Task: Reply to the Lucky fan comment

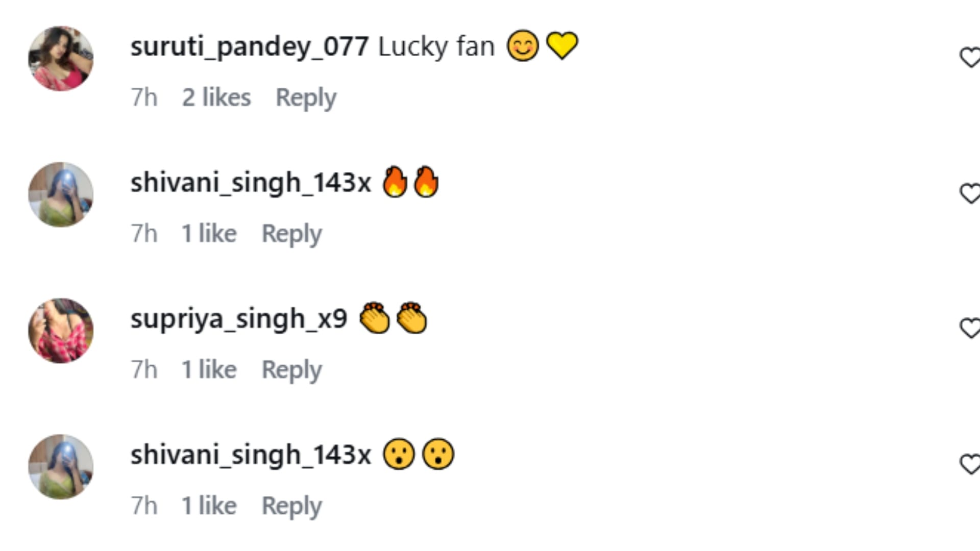Action: (x=306, y=97)
